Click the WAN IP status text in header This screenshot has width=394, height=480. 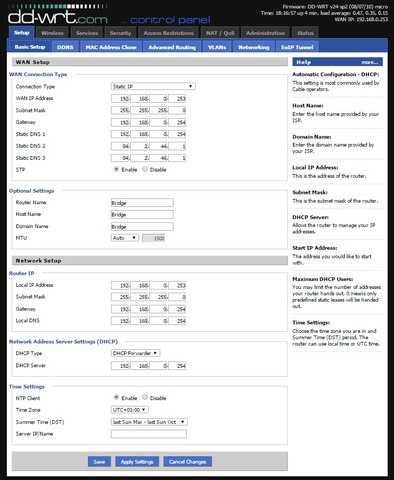tap(362, 19)
